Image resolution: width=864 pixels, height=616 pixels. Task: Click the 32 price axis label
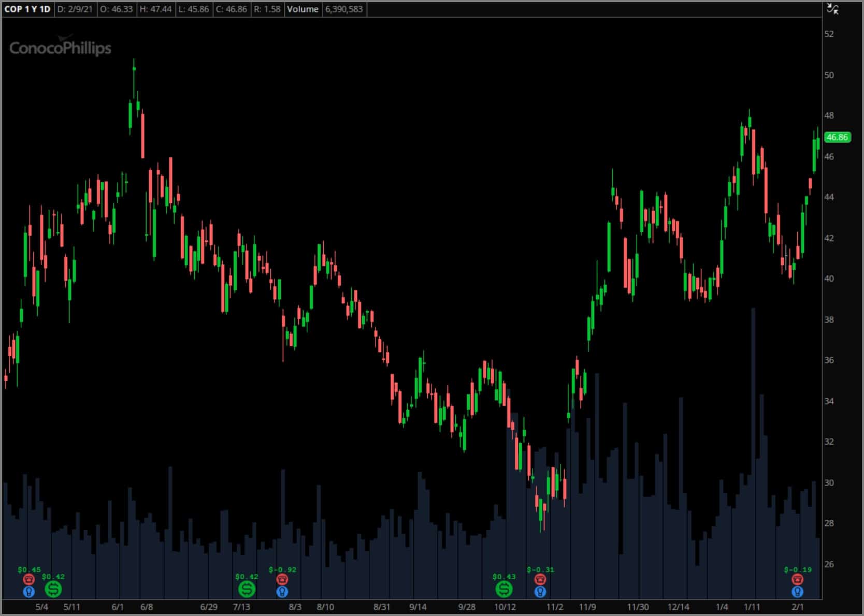pos(829,442)
